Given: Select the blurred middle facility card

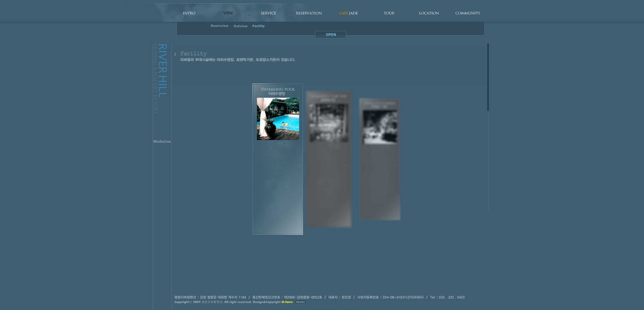Looking at the screenshot, I should (329, 159).
